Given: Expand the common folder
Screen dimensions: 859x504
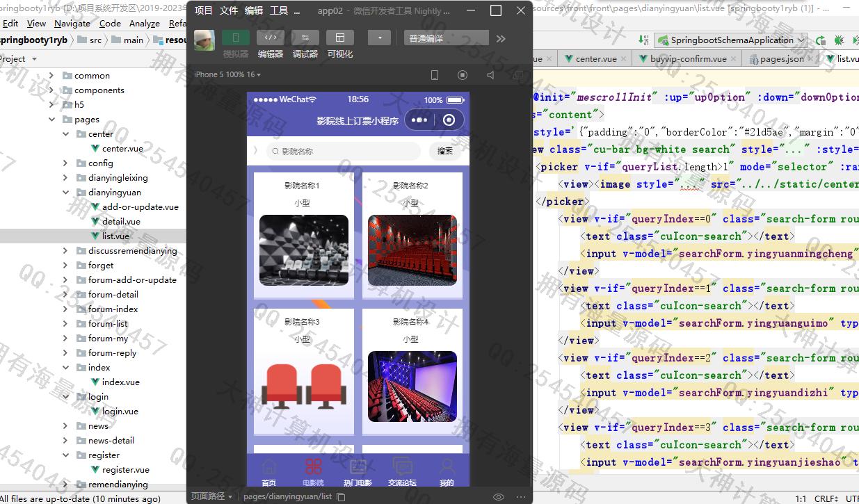Looking at the screenshot, I should coord(51,76).
